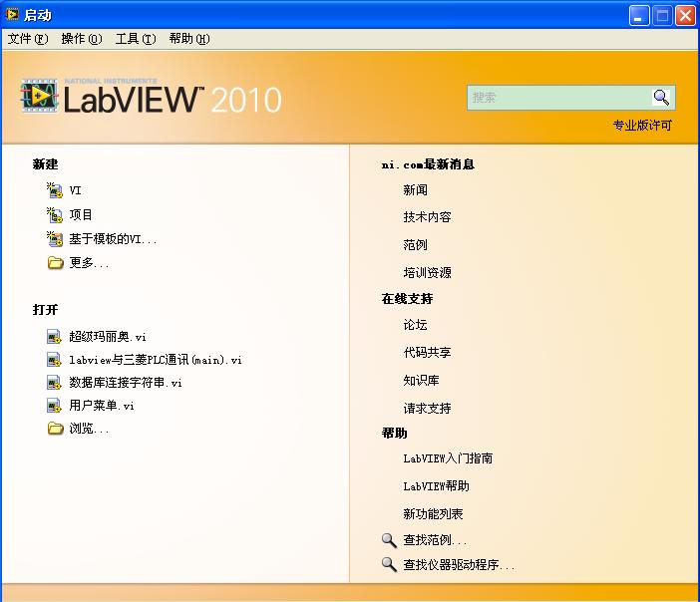This screenshot has width=700, height=602.
Task: Click the magnifier search button icon
Action: (661, 98)
